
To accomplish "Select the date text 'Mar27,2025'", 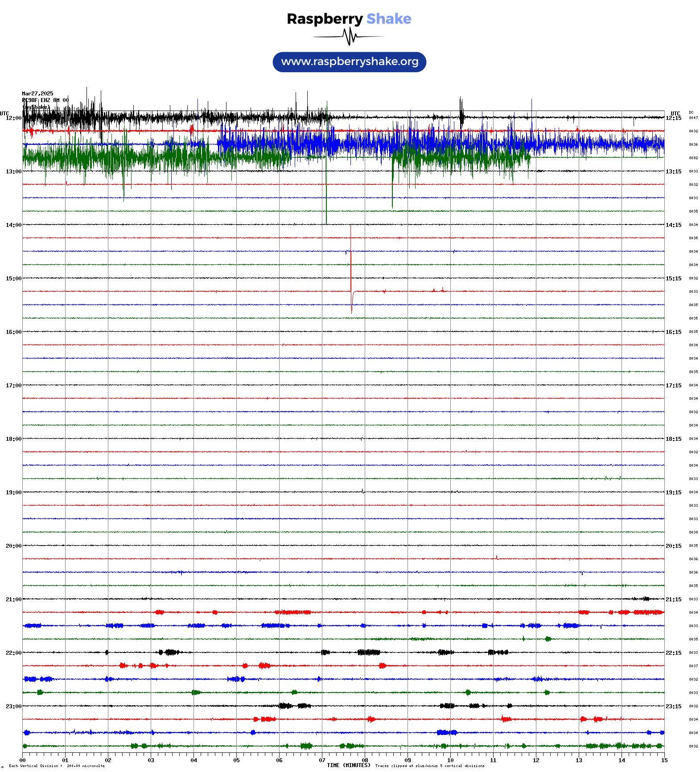I will click(x=37, y=94).
